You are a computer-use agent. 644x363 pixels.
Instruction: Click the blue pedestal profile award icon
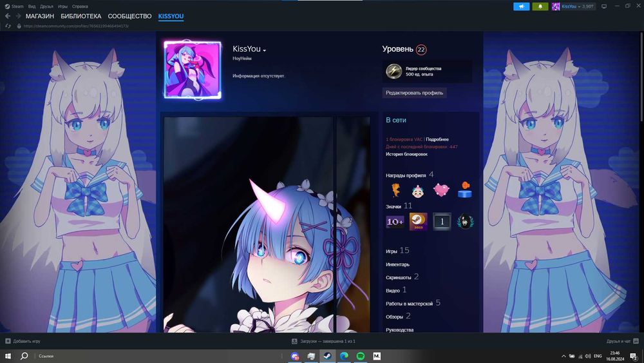[464, 190]
